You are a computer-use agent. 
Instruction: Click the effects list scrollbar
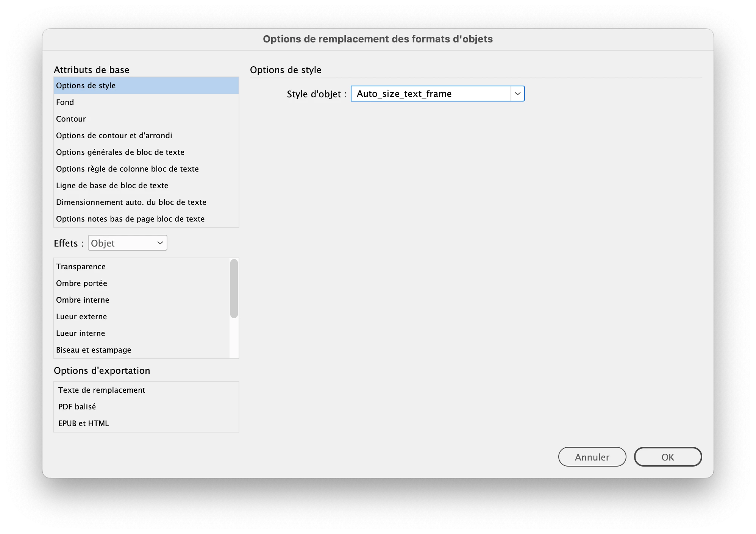click(x=234, y=289)
